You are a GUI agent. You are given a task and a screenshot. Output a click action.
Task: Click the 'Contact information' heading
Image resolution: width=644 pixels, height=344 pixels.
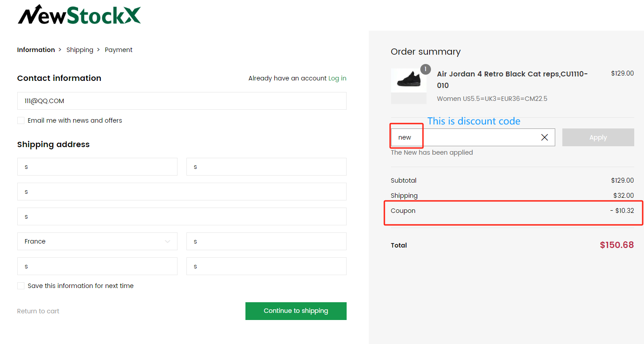tap(59, 78)
